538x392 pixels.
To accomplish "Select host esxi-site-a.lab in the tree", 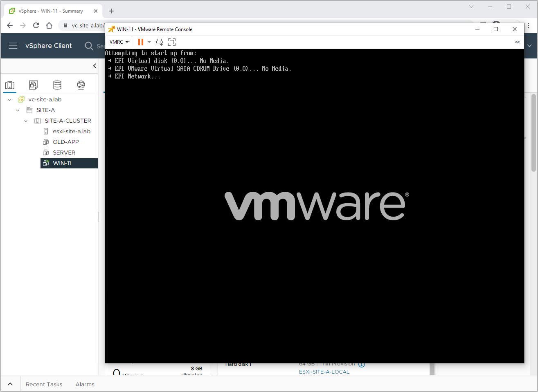I will pos(72,131).
